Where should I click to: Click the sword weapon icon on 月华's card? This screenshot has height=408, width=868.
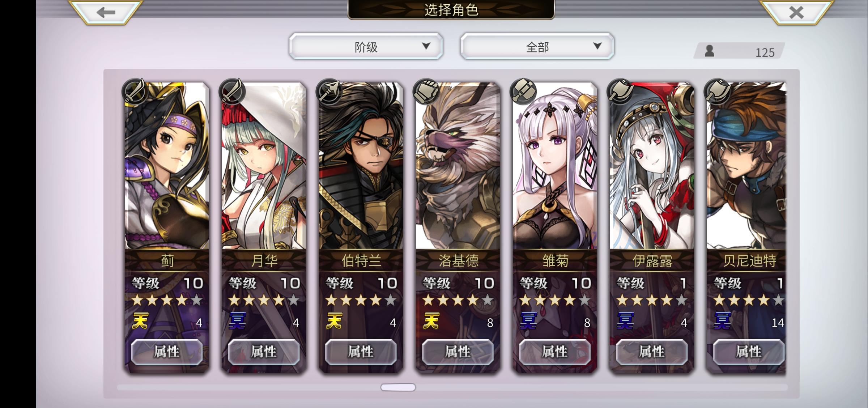pos(232,92)
